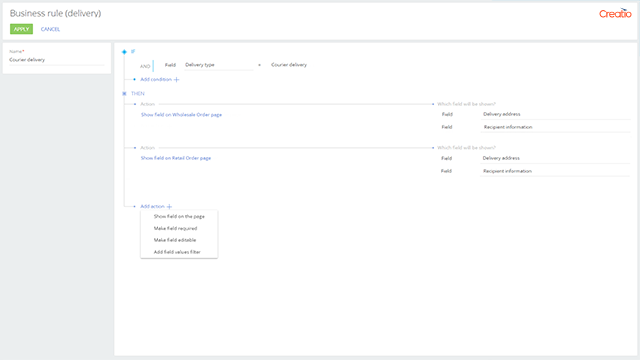Toggle the AND logical operator
This screenshot has width=640, height=360.
pos(145,66)
